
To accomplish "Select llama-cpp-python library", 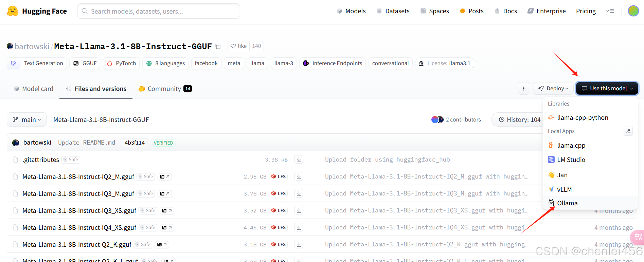I will [x=590, y=118].
